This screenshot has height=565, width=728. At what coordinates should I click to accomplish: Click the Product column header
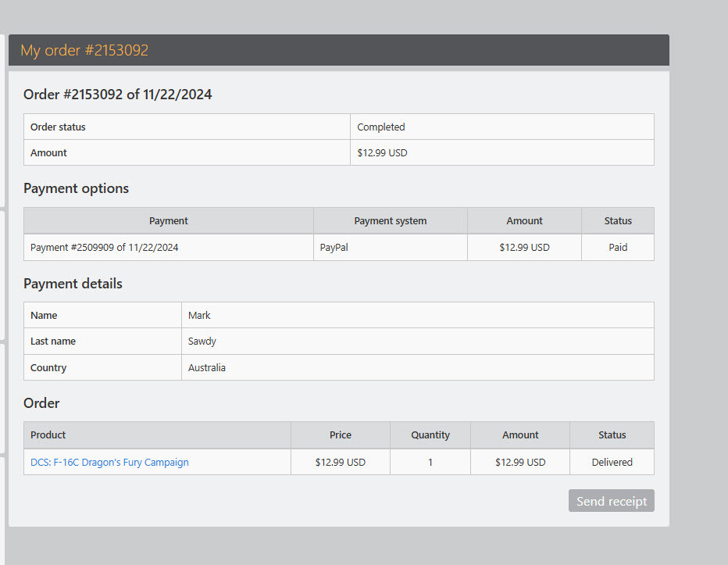(157, 435)
